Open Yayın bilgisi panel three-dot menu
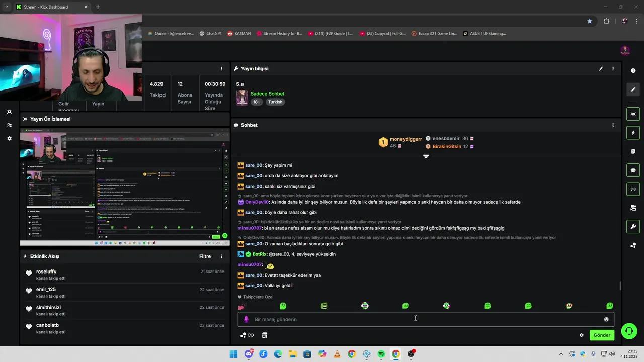 (x=613, y=69)
